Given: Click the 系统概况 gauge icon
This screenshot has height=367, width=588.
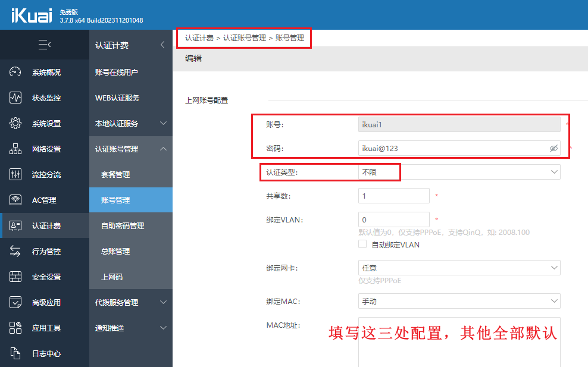Looking at the screenshot, I should coord(15,72).
